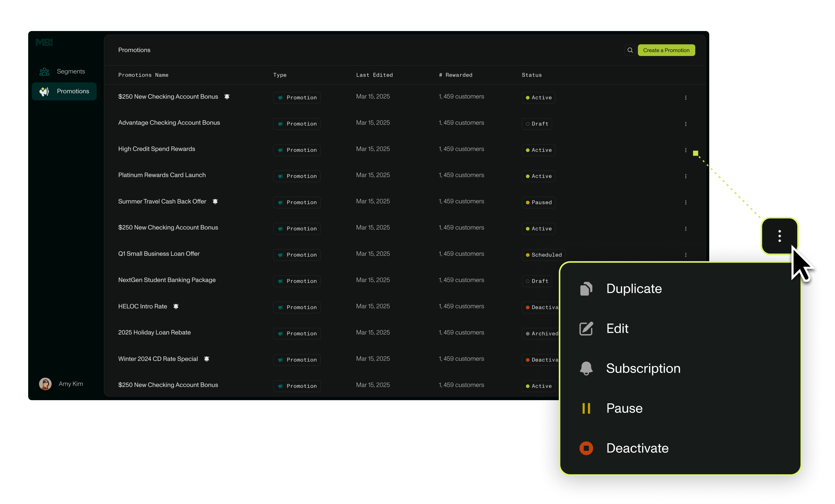This screenshot has width=835, height=504.
Task: Open the Segments sidebar link
Action: (x=71, y=72)
